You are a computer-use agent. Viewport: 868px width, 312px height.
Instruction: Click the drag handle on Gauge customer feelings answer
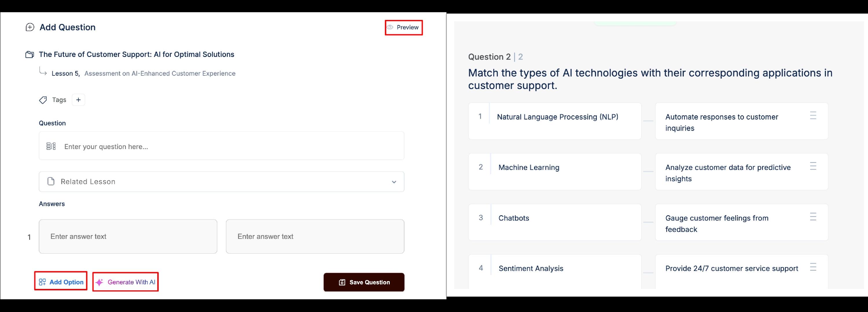click(813, 216)
